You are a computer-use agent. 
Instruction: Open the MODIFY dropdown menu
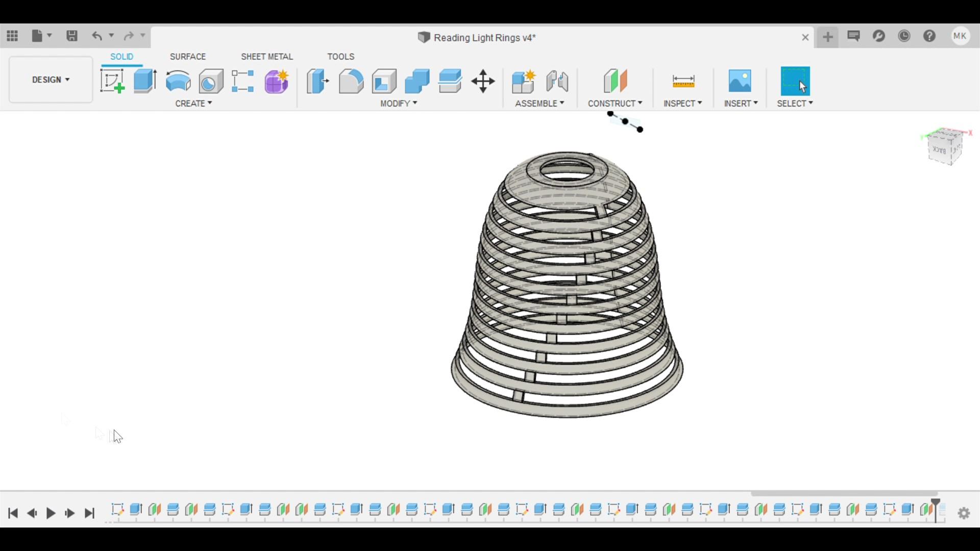pyautogui.click(x=399, y=104)
